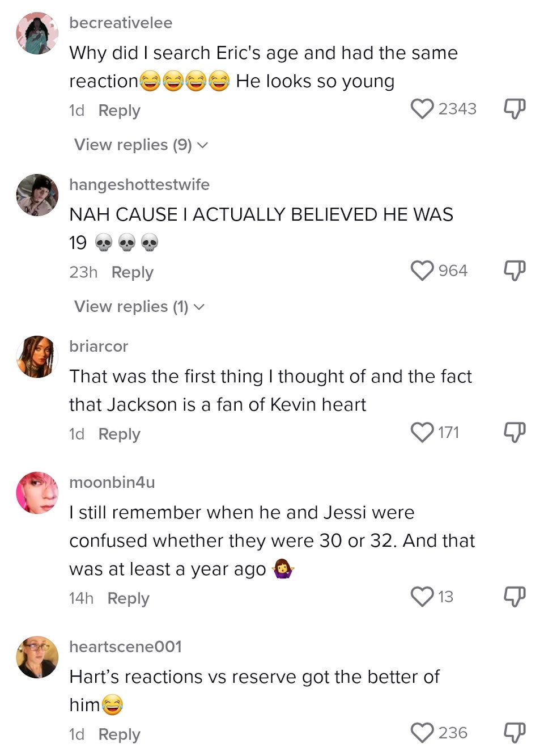Open the hangeshottestwife username link
The width and height of the screenshot is (544, 756).
pos(139,184)
